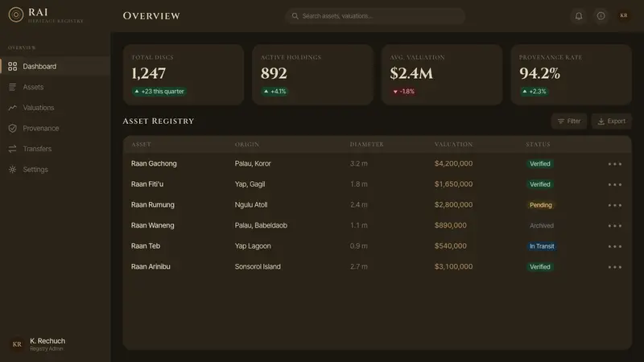Screen dimensions: 644x362
Task: Click the search magnifier icon
Action: coord(295,16)
